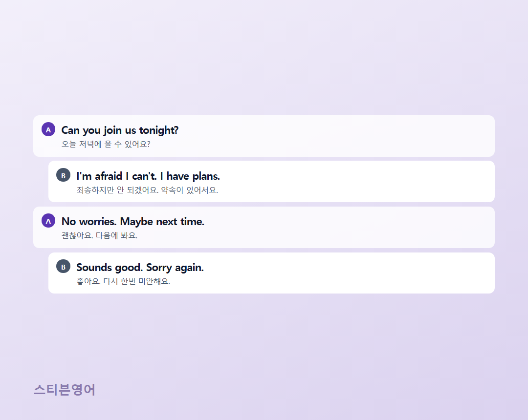Select the Korean phrase "약속이 있어서요."
Image resolution: width=528 pixels, height=420 pixels.
(190, 190)
